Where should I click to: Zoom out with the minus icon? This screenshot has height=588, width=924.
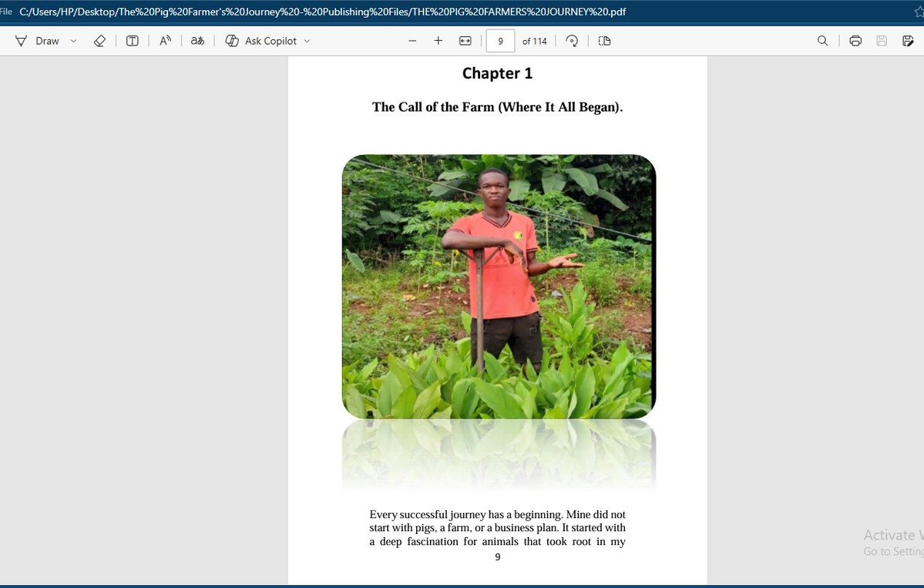[x=412, y=41]
